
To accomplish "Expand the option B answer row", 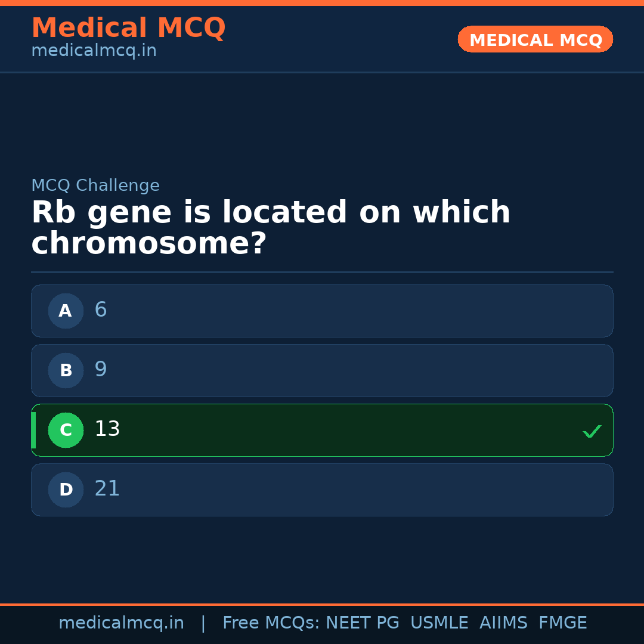I will click(322, 370).
